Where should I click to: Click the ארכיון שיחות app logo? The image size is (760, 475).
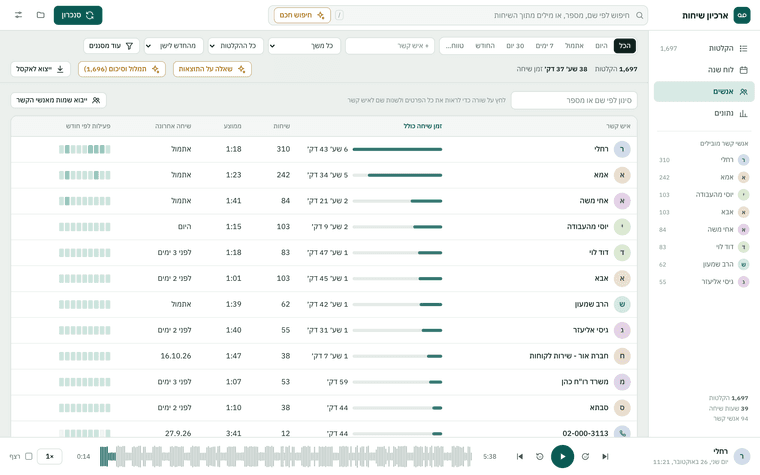[742, 15]
